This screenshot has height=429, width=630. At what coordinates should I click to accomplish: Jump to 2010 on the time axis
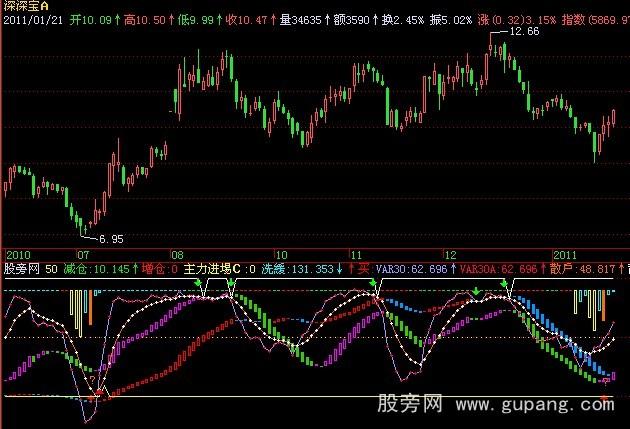(x=18, y=255)
